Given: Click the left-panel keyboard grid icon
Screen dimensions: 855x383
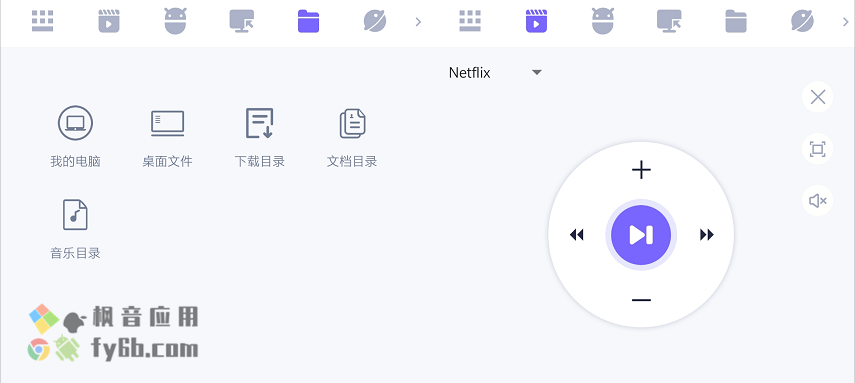Looking at the screenshot, I should coord(43,22).
